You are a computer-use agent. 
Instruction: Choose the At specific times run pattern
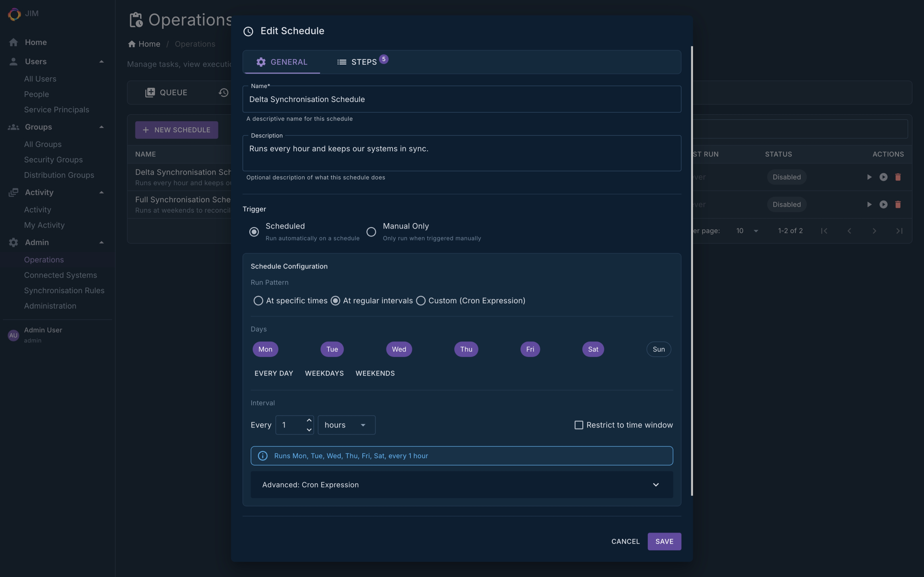click(258, 301)
